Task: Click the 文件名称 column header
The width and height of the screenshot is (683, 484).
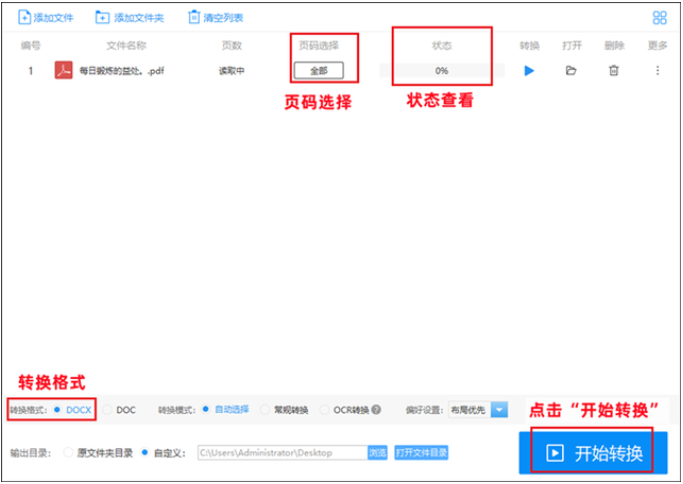Action: click(x=126, y=45)
